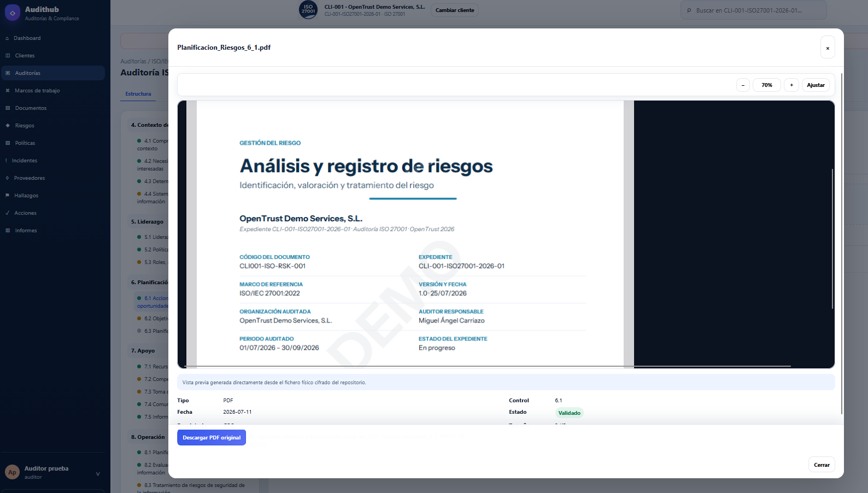
Task: Click the Audithub logo icon
Action: (x=12, y=13)
